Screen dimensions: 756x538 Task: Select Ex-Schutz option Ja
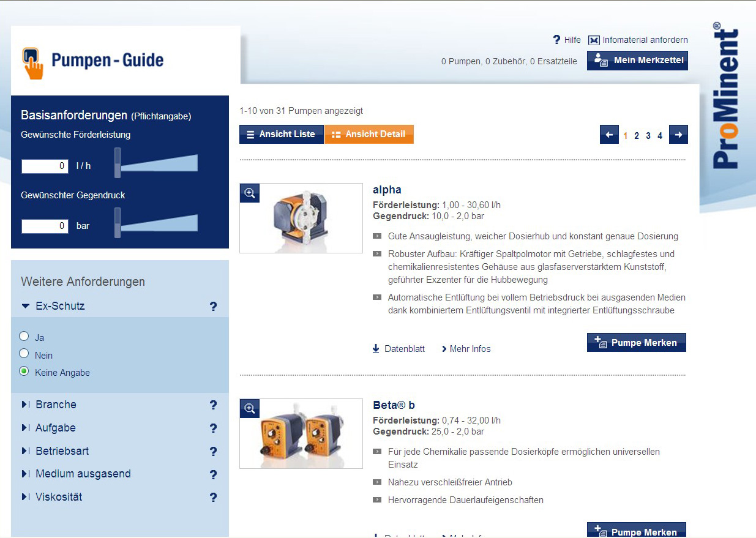24,336
